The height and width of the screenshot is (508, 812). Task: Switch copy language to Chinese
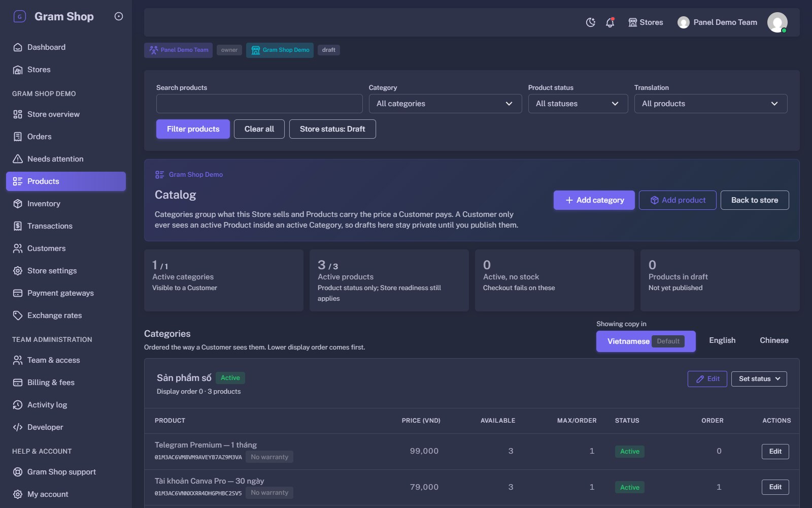pyautogui.click(x=774, y=340)
